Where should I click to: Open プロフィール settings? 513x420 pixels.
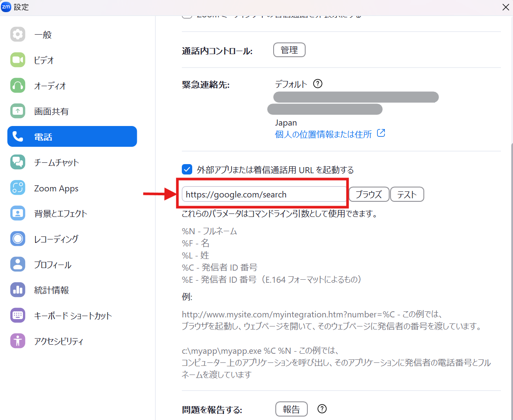coord(72,264)
